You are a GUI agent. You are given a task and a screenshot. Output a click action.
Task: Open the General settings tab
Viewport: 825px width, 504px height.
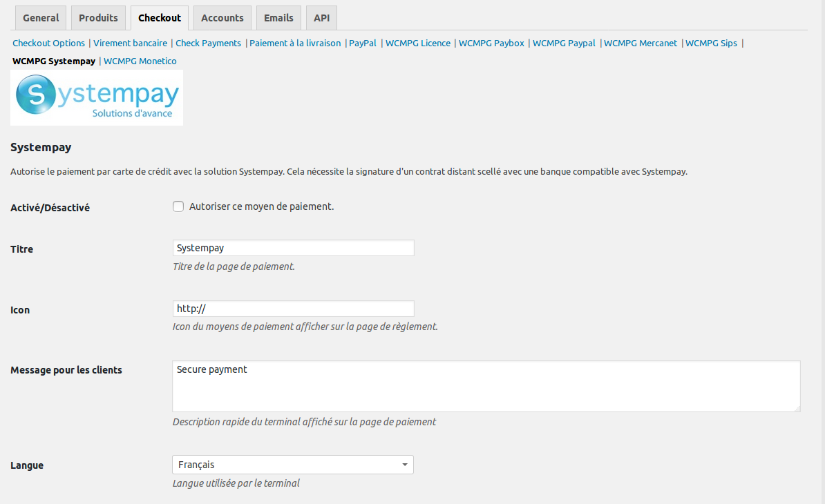41,18
